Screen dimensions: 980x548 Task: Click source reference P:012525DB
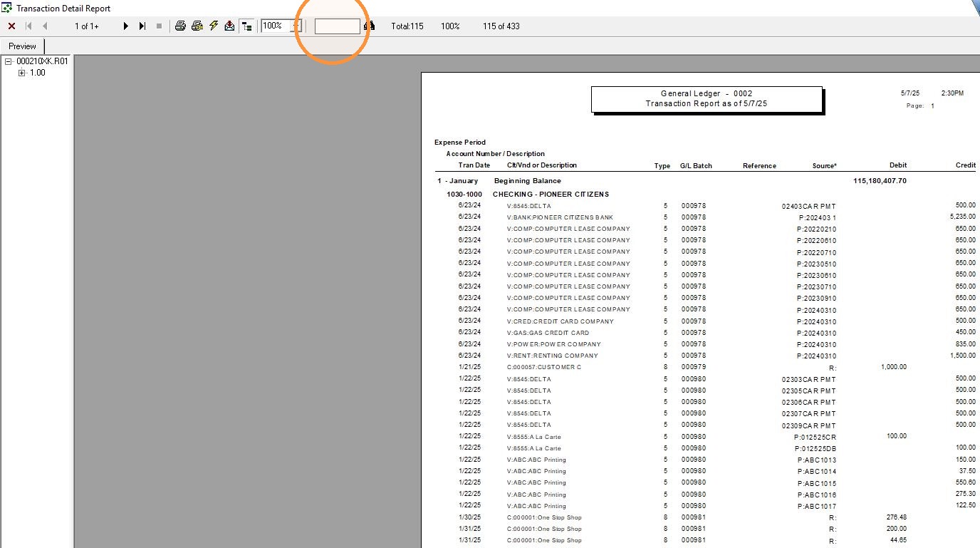point(815,448)
